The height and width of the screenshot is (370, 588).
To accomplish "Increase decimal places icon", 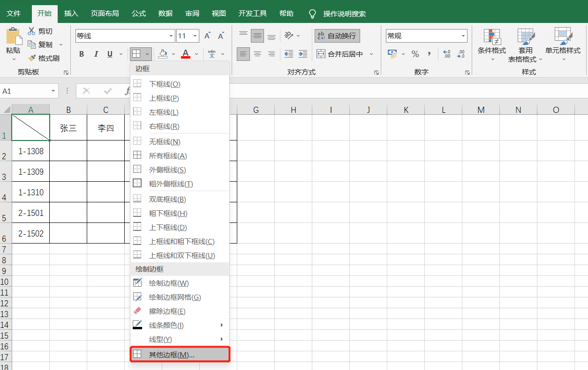I will pos(446,54).
